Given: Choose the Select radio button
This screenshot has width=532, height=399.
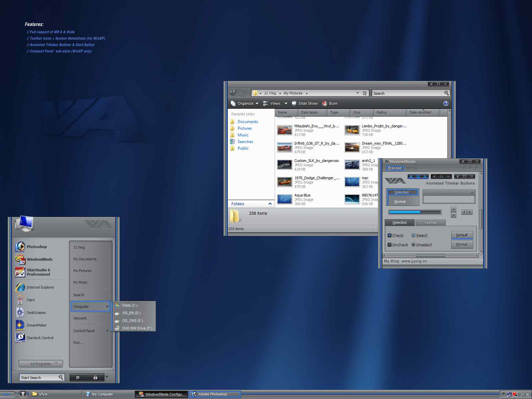Looking at the screenshot, I should coord(414,235).
